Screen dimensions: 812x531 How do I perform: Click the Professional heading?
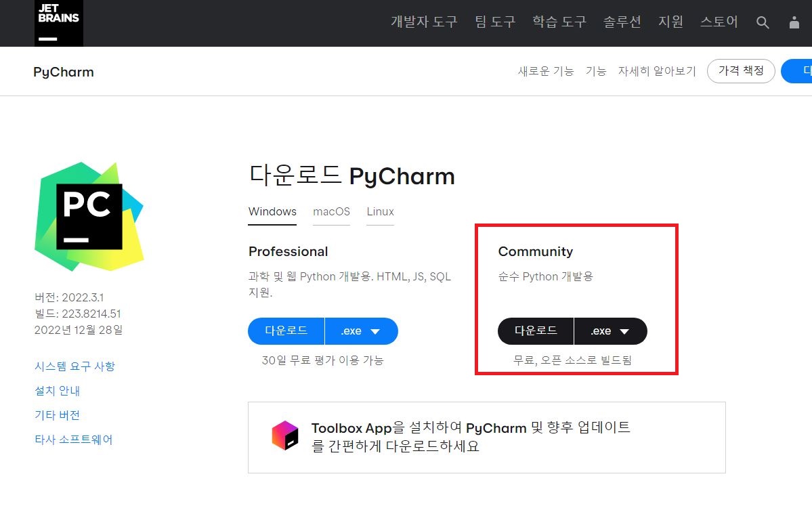[x=289, y=251]
